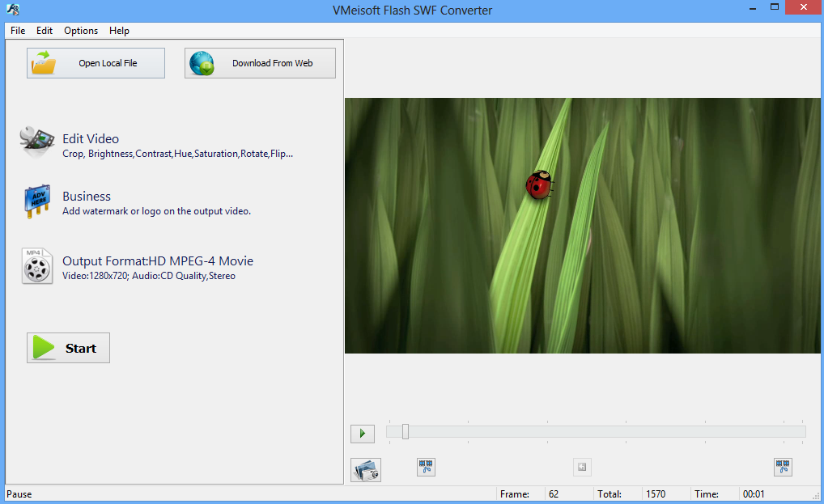Open the Edit menu

click(45, 31)
